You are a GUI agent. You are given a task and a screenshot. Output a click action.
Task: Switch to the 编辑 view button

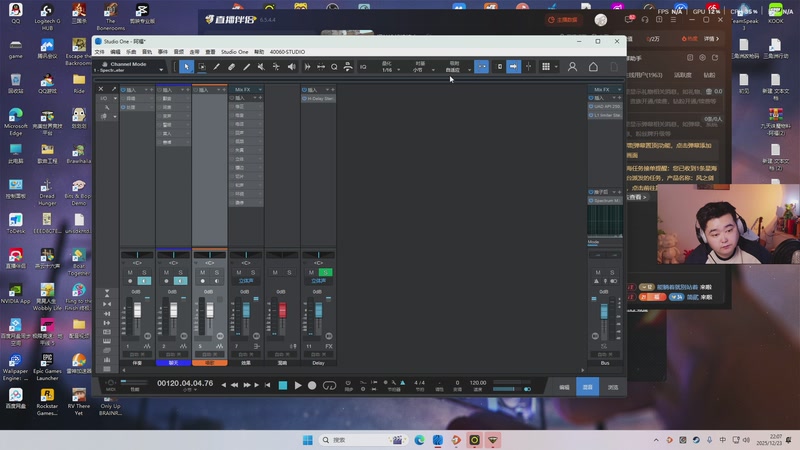point(564,386)
